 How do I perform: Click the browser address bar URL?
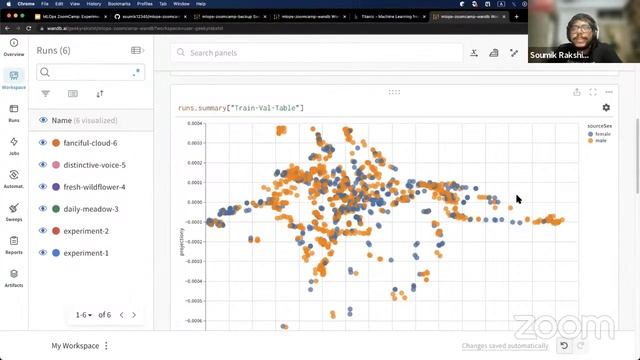(x=135, y=29)
